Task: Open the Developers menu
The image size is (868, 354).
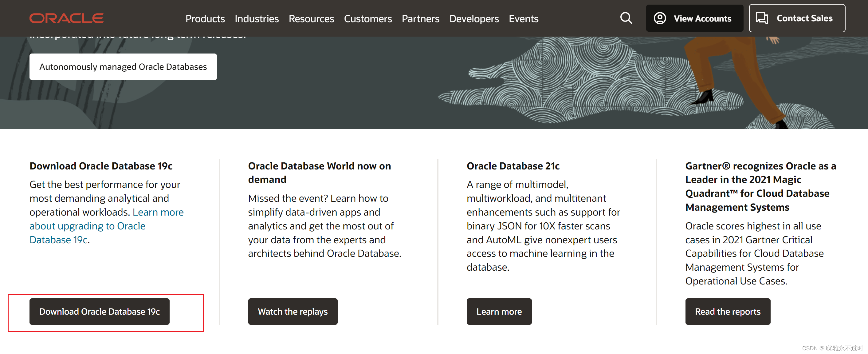Action: click(x=474, y=18)
